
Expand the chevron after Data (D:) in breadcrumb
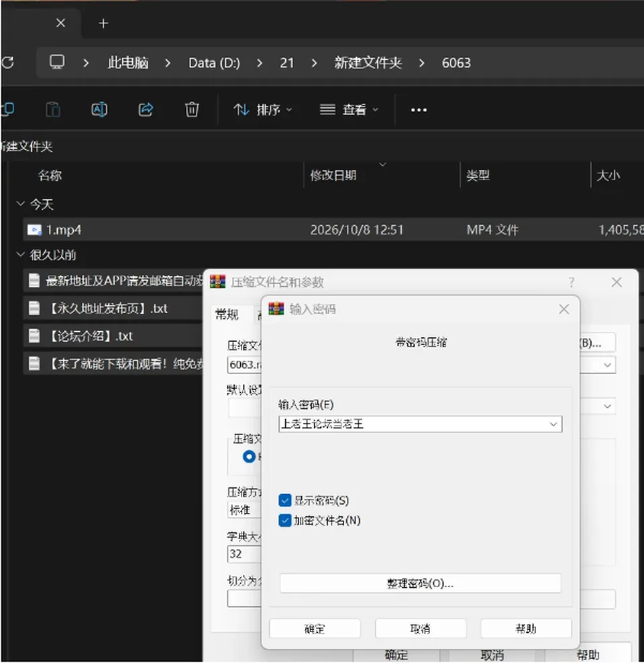pos(260,63)
